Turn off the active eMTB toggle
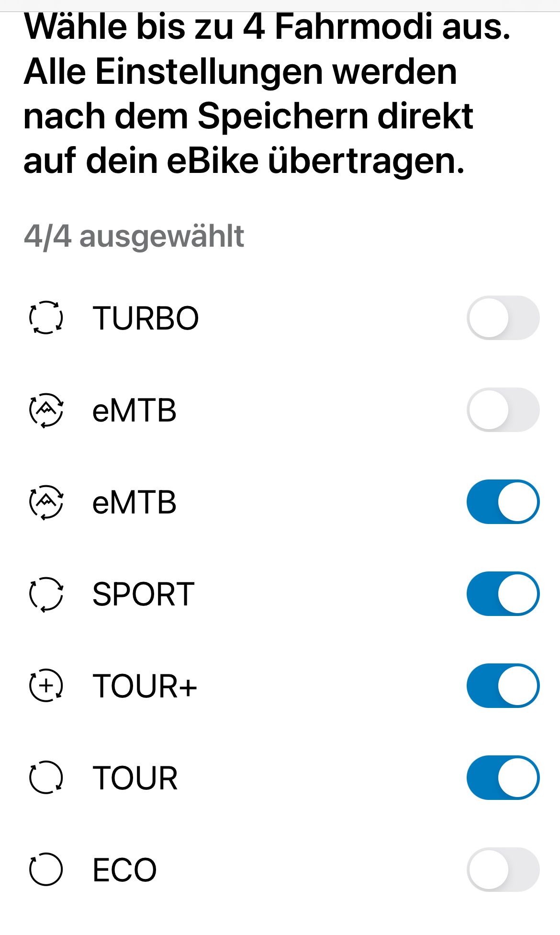 [x=503, y=502]
